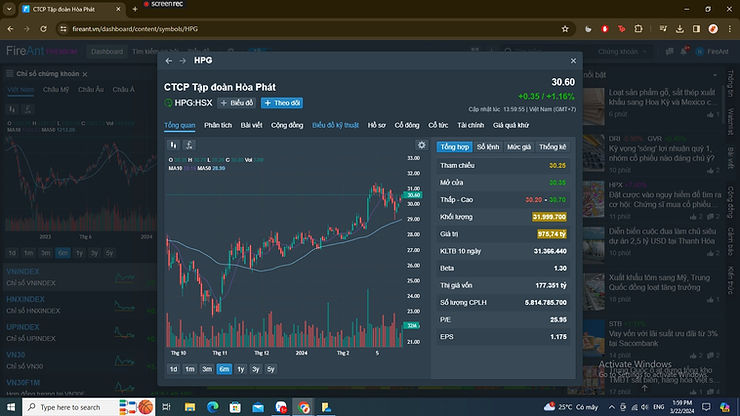
Task: Open the Cổ tức tab
Action: tap(438, 125)
